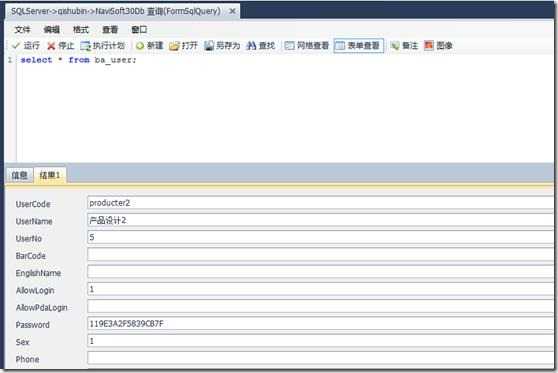This screenshot has width=558, height=373.
Task: Click the select * from ba_user SQL line
Action: click(x=78, y=60)
